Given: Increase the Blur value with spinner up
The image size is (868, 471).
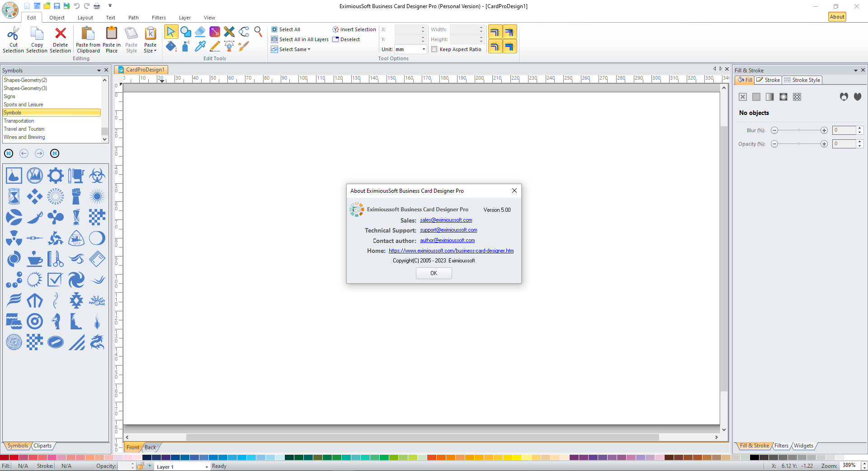Looking at the screenshot, I should 860,128.
